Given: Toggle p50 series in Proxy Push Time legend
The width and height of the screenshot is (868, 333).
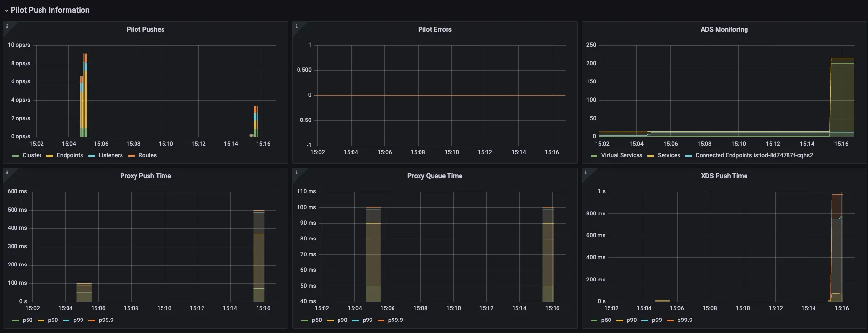Looking at the screenshot, I should [x=27, y=320].
